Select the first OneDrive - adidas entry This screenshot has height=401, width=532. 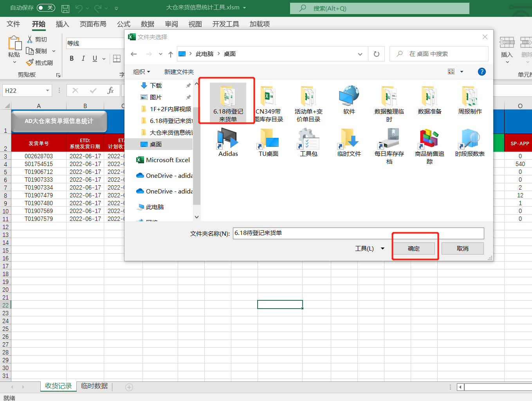(164, 175)
